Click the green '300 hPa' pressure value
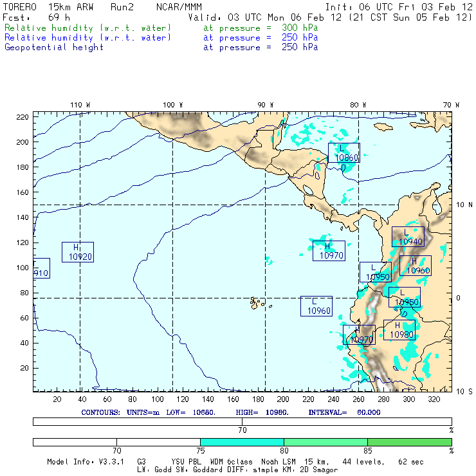Viewport: 476px width, 476px height. [300, 28]
